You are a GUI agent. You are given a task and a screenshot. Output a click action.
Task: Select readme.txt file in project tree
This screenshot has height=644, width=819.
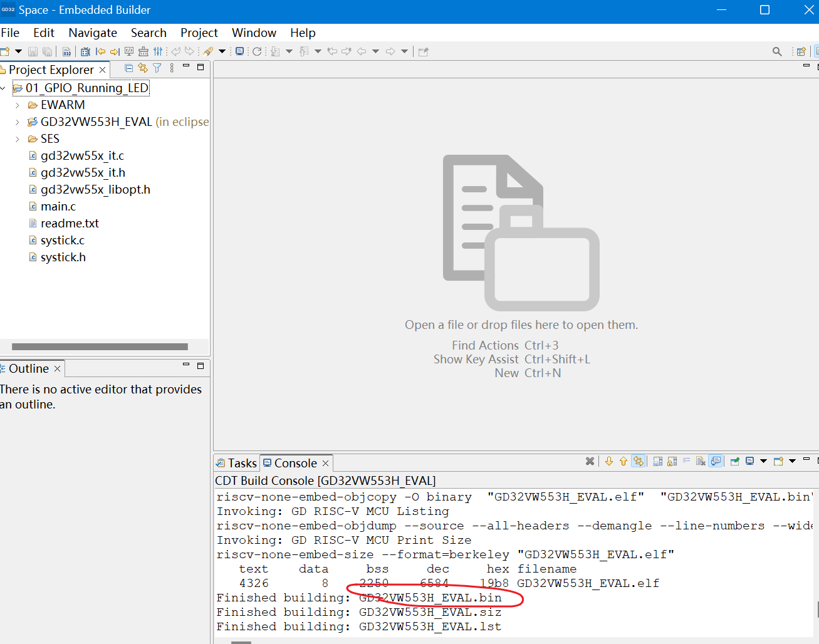tap(70, 223)
